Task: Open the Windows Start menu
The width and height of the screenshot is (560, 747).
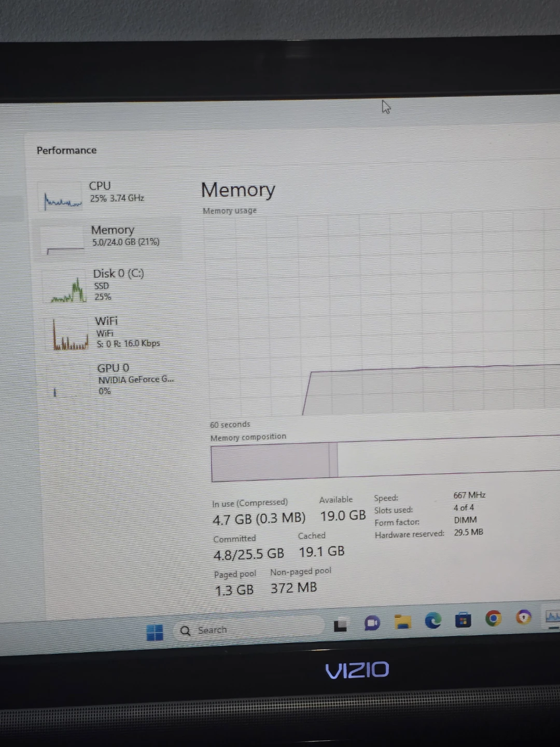Action: pos(155,632)
